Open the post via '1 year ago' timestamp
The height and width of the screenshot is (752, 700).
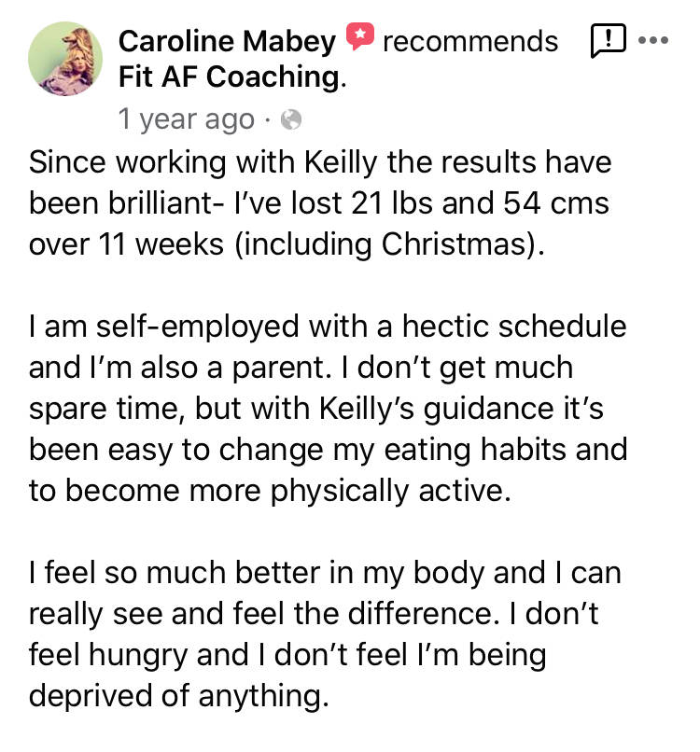(x=186, y=119)
